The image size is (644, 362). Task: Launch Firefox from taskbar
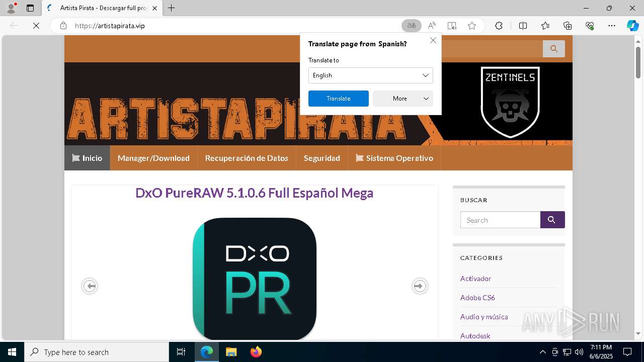tap(256, 352)
